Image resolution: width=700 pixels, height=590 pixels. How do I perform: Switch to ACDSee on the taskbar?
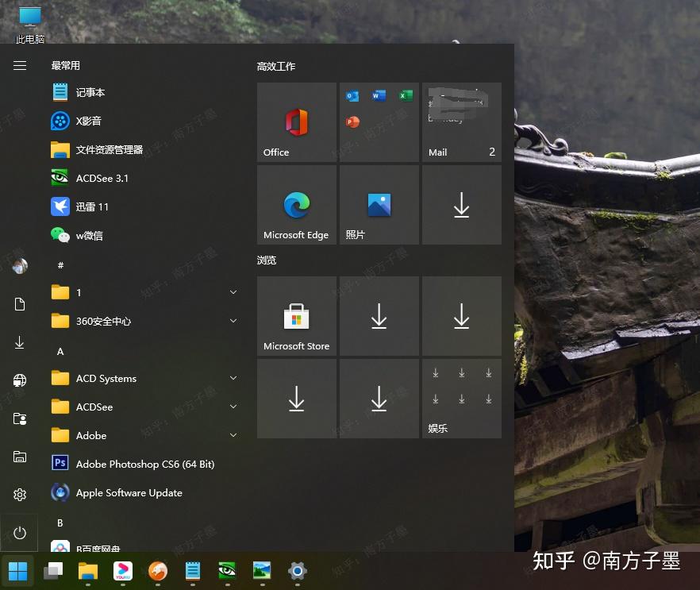point(227,571)
